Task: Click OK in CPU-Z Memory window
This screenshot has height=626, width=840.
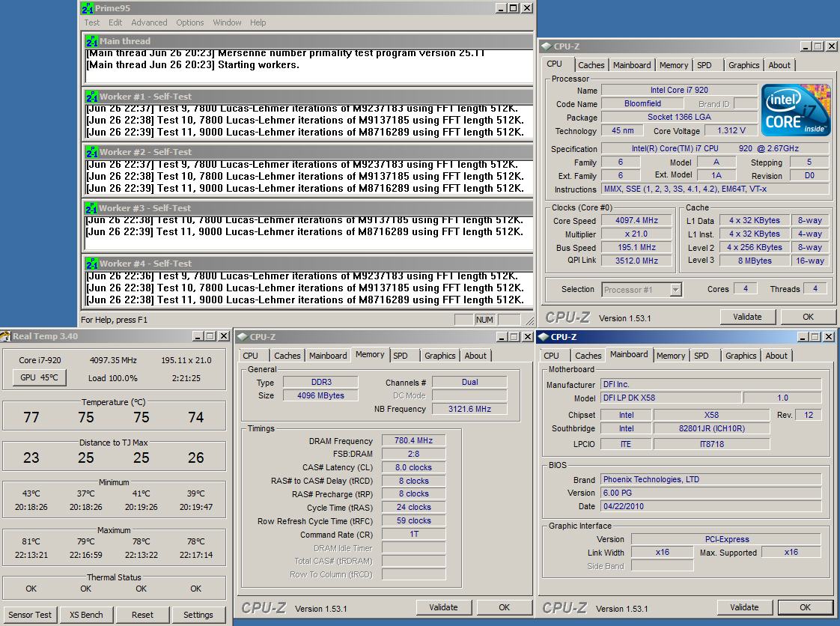Action: tap(504, 607)
